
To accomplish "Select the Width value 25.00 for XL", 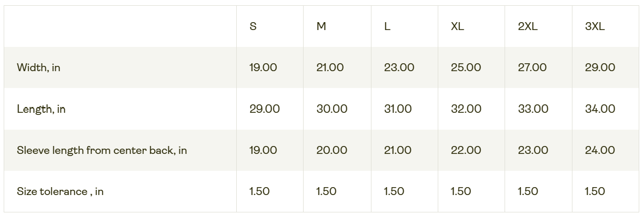I will point(466,67).
